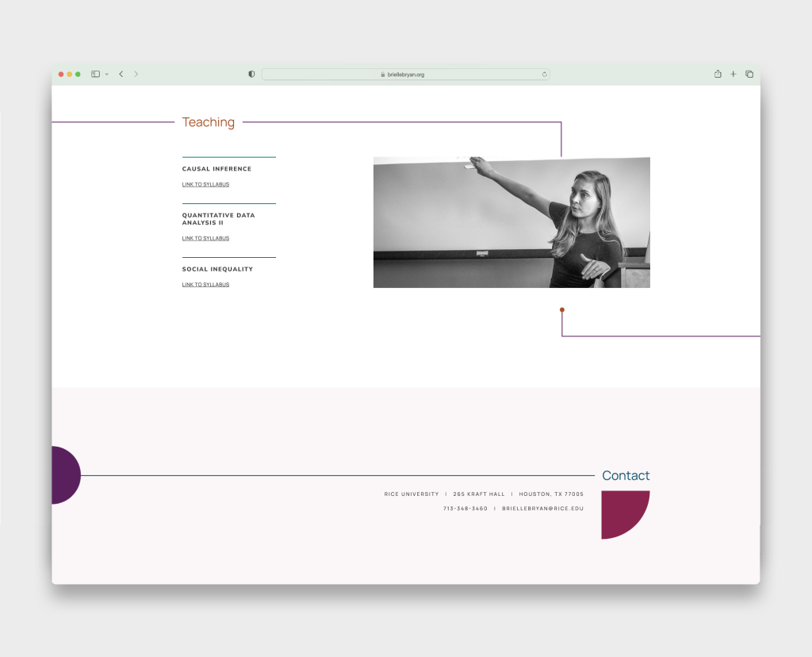This screenshot has height=657, width=812.
Task: Go back using the back arrow
Action: (121, 74)
